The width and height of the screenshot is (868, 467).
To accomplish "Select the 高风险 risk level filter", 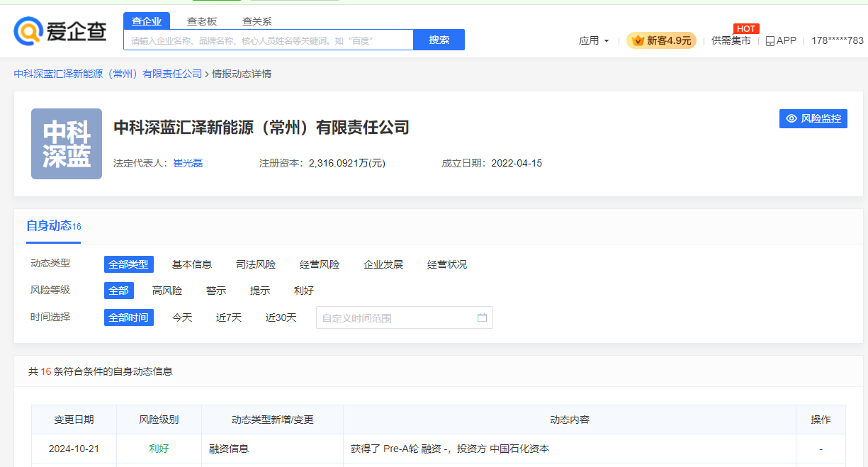I will click(167, 291).
